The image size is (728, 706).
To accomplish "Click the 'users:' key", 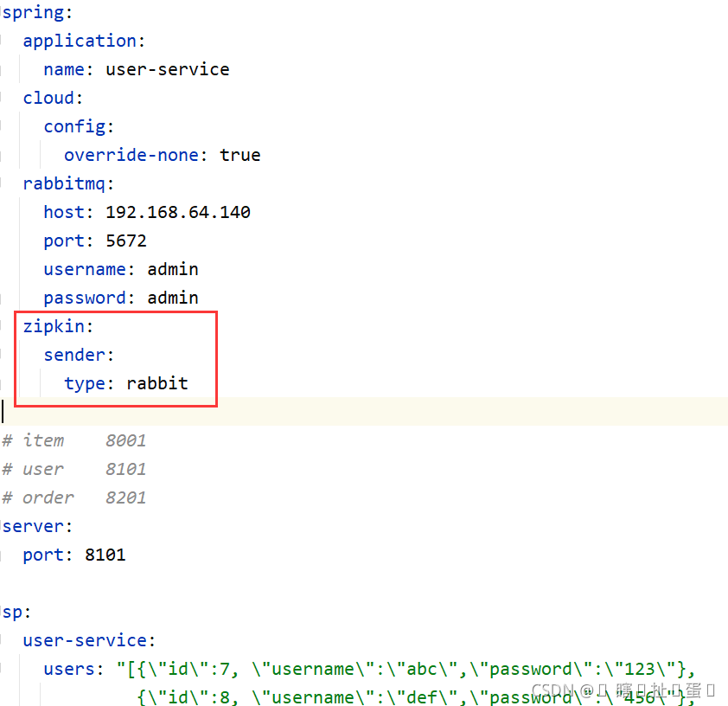I will [x=73, y=670].
